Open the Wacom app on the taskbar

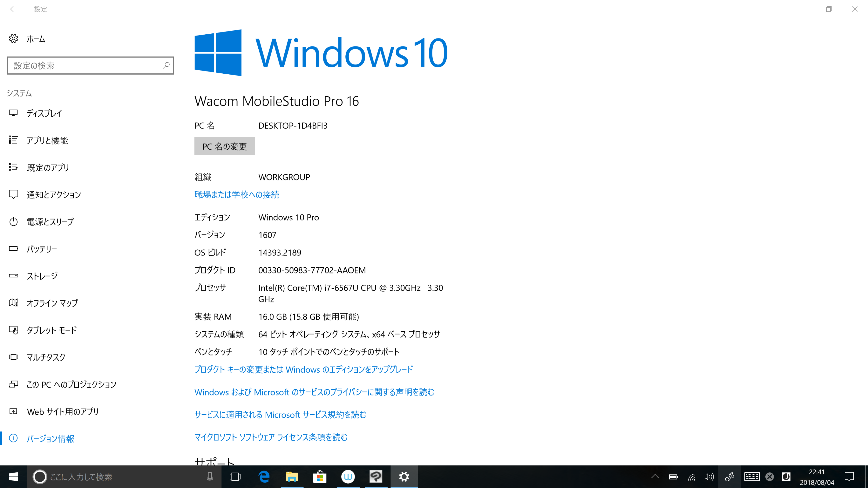(348, 477)
